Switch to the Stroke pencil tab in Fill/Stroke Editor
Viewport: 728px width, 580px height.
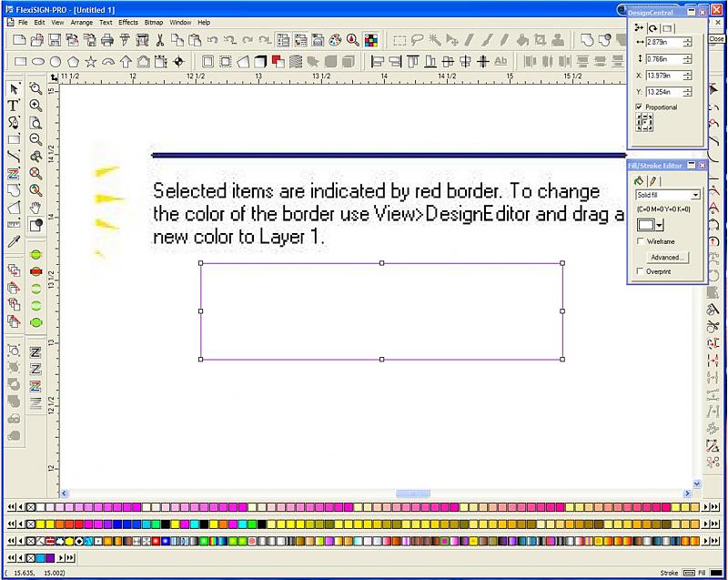(x=652, y=180)
